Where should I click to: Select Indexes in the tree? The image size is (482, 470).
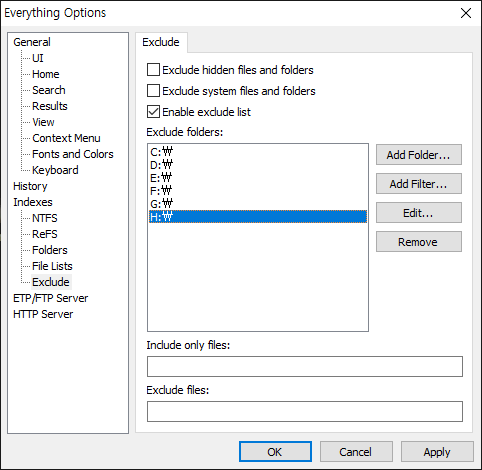click(33, 202)
